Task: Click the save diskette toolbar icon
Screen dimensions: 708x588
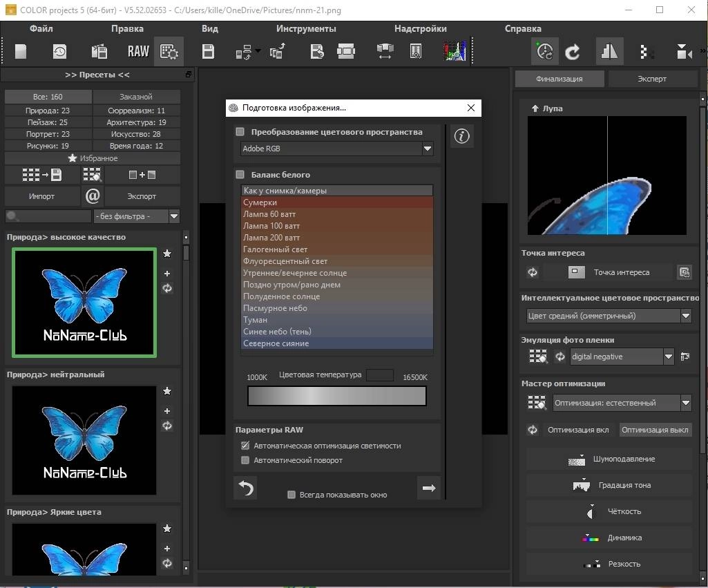Action: (208, 52)
